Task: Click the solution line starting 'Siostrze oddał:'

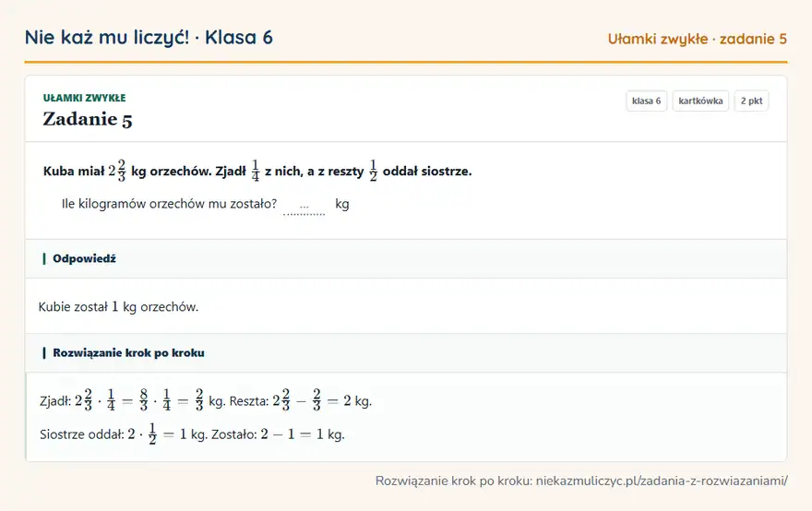Action: click(192, 434)
